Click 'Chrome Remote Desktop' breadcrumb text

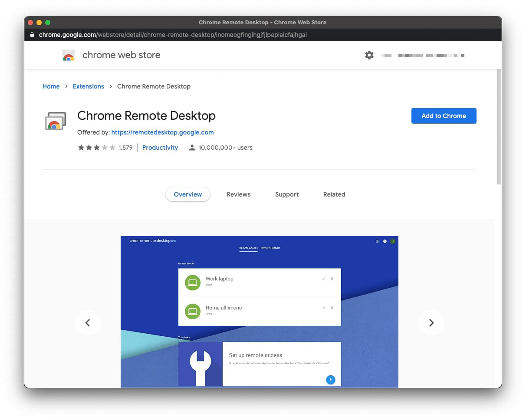point(154,86)
